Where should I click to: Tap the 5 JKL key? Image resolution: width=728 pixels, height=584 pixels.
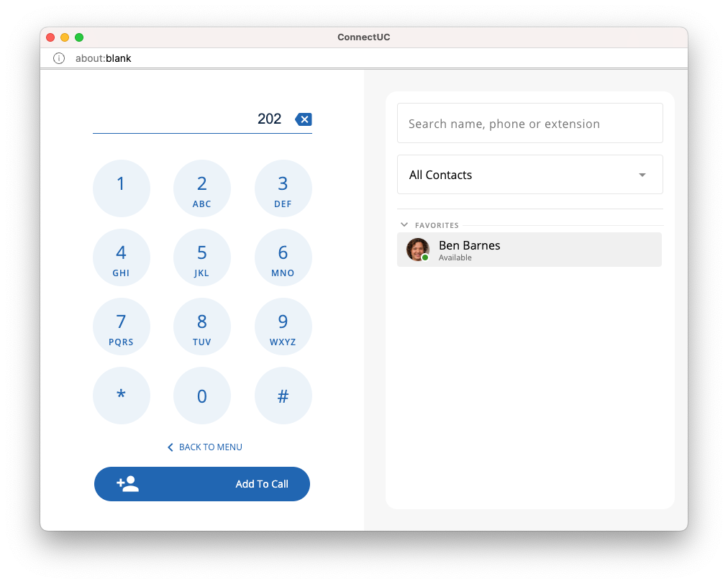click(x=202, y=257)
